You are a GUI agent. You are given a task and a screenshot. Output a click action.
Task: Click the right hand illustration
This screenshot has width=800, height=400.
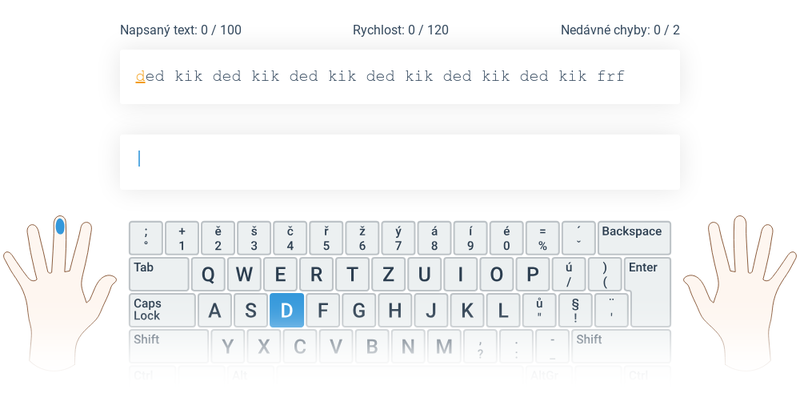pyautogui.click(x=740, y=291)
